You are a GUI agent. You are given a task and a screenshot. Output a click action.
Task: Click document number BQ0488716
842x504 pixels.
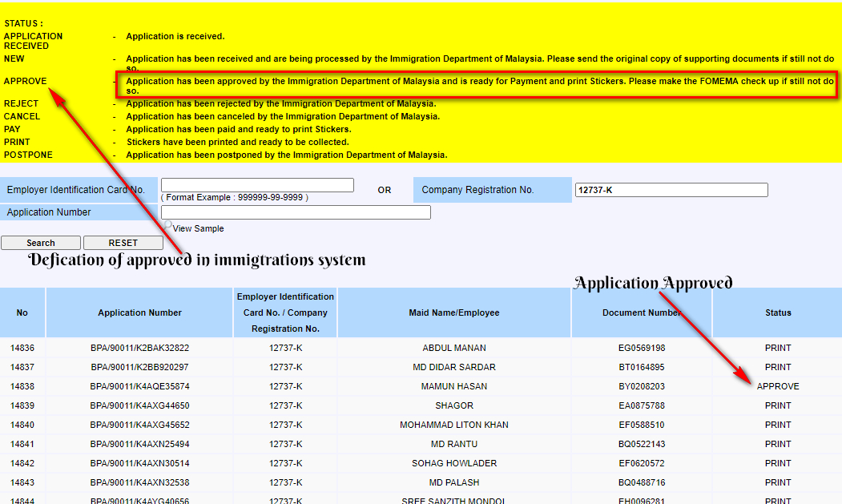click(x=642, y=482)
